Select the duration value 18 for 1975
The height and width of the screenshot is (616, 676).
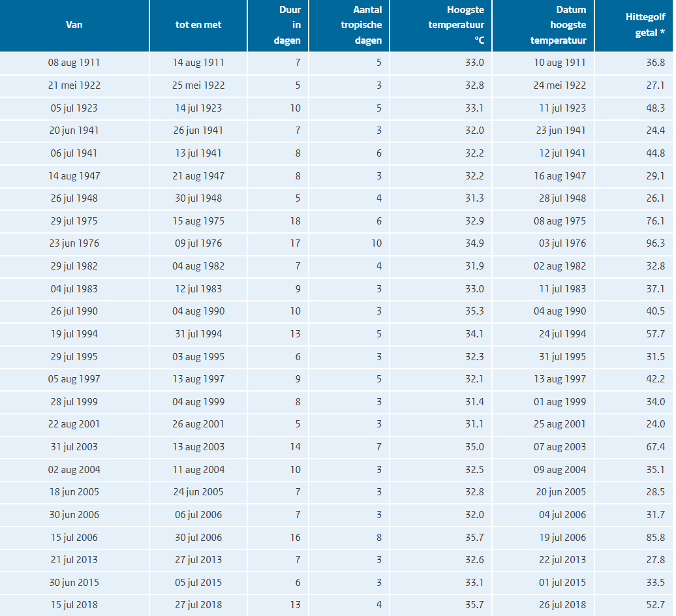[x=295, y=221]
